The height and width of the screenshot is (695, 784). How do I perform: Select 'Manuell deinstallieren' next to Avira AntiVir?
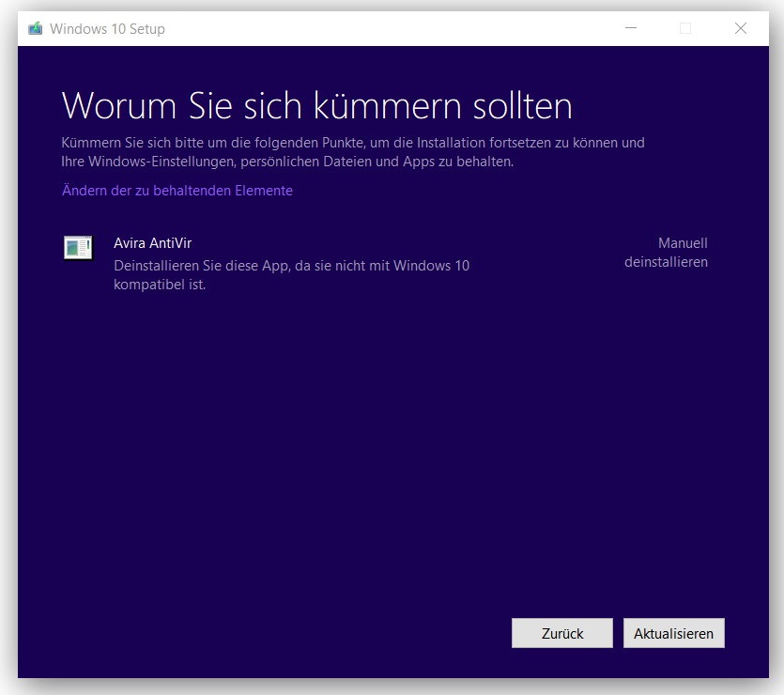coord(666,253)
